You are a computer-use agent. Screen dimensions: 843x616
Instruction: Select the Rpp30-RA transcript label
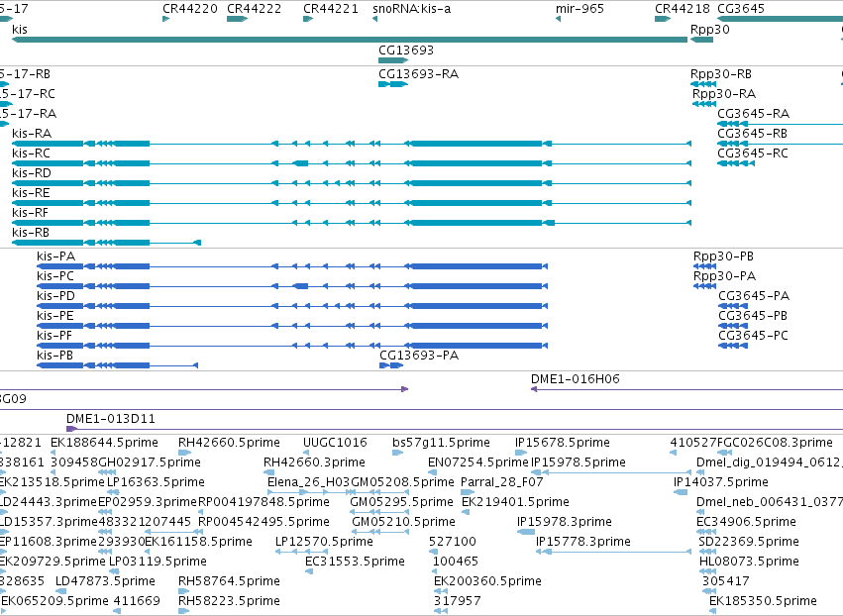click(724, 93)
